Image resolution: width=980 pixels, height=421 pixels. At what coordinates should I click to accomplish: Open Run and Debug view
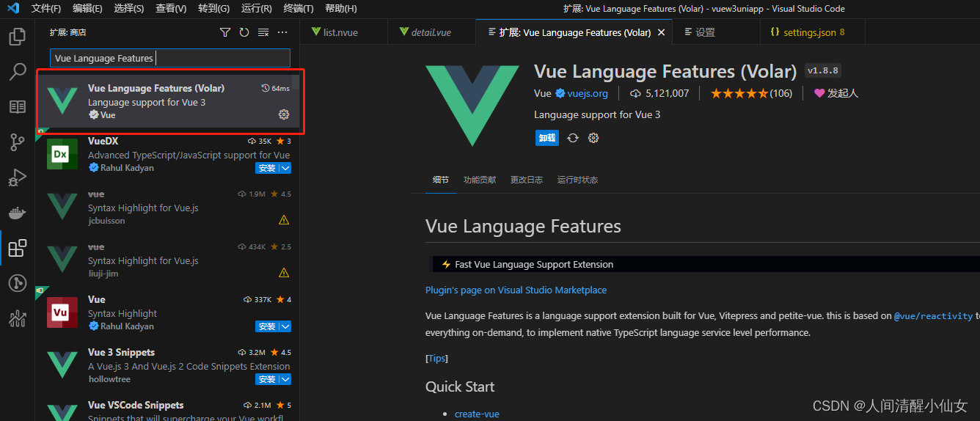(17, 177)
